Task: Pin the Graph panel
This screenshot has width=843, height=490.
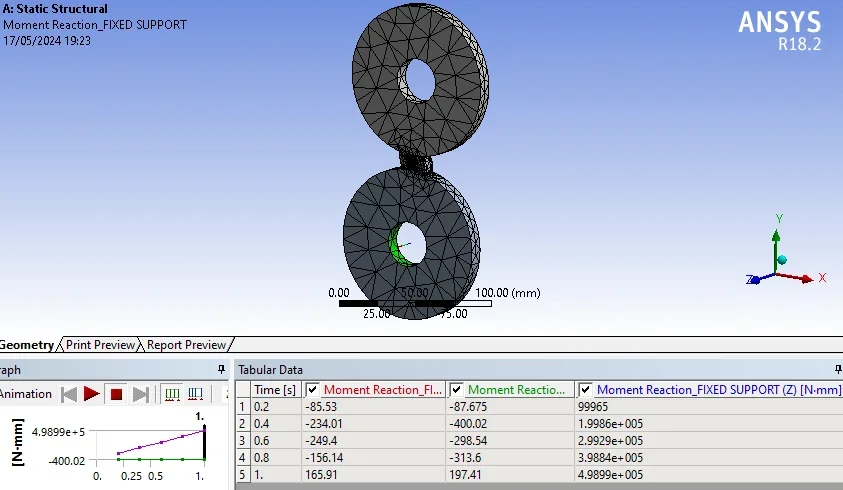Action: coord(222,370)
